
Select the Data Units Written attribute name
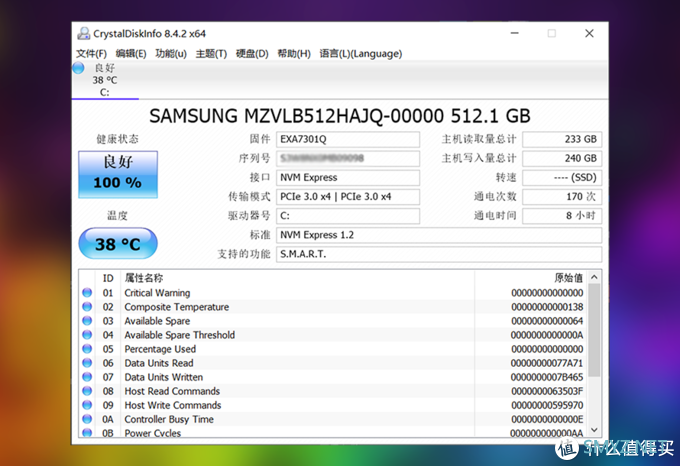163,377
